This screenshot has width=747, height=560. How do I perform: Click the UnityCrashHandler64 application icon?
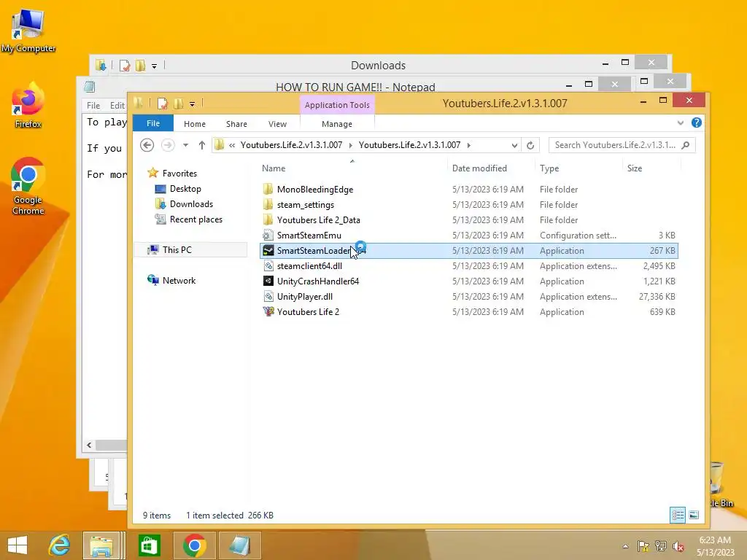coord(268,281)
